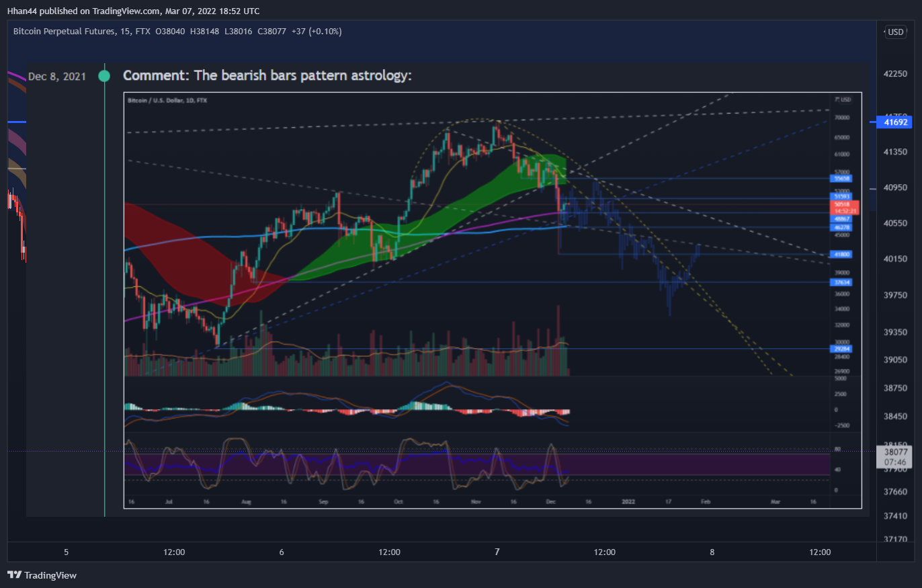Screen dimensions: 922x588
Task: Click the '2022' date label in embedded chart
Action: tap(628, 501)
